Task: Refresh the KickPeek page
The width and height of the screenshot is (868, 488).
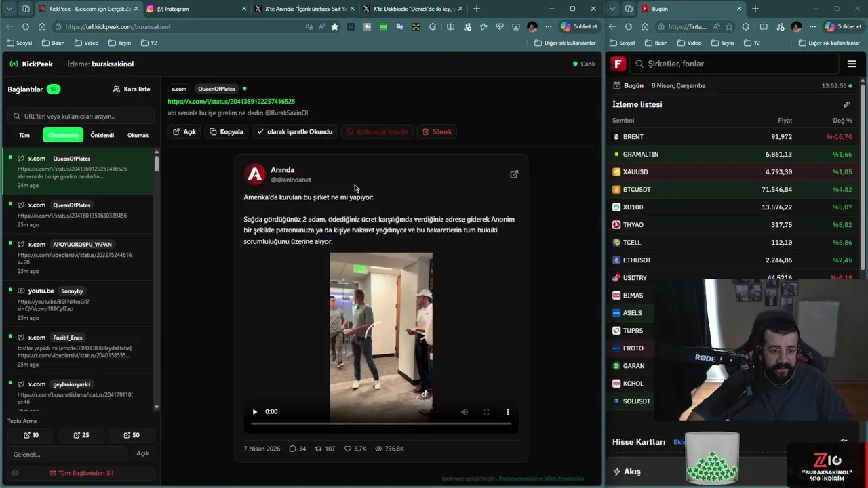Action: coord(26,26)
